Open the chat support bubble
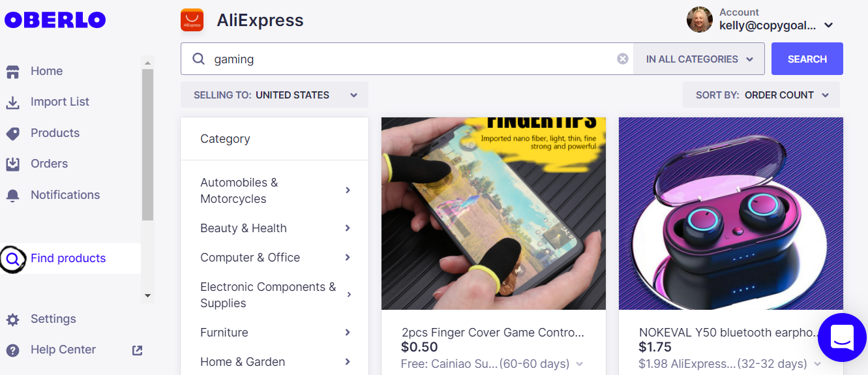 click(x=842, y=337)
